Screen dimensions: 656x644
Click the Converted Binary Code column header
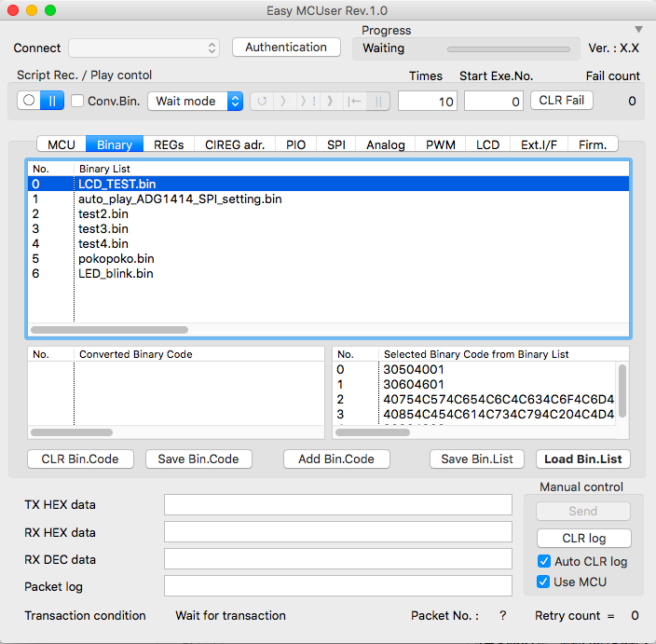[199, 354]
